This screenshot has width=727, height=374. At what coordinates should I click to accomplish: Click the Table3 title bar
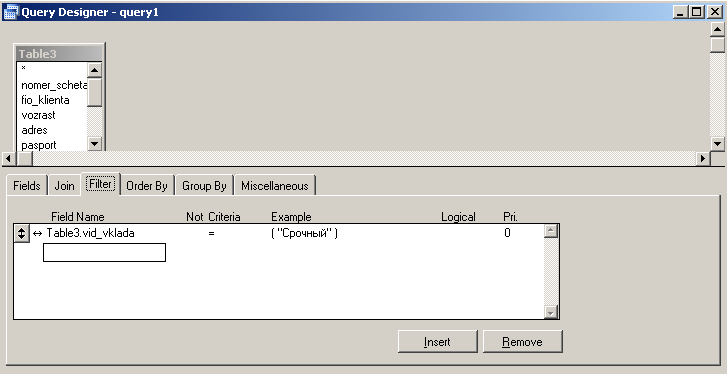(x=59, y=54)
